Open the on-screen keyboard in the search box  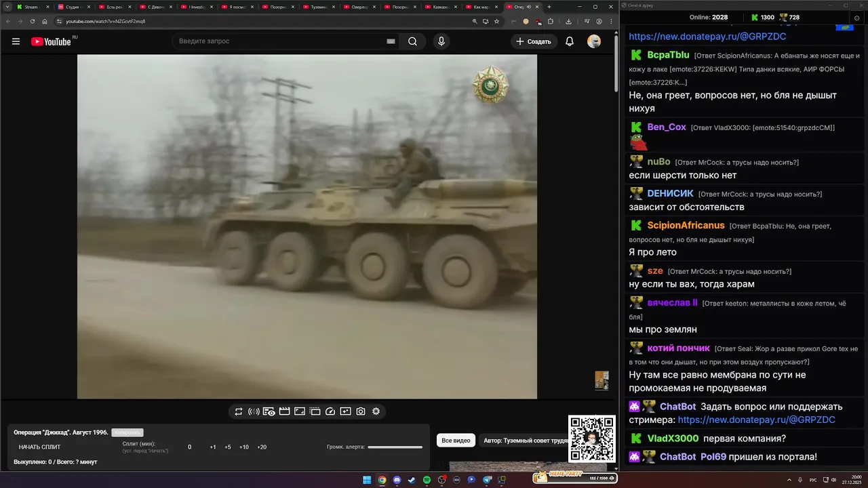tap(391, 41)
